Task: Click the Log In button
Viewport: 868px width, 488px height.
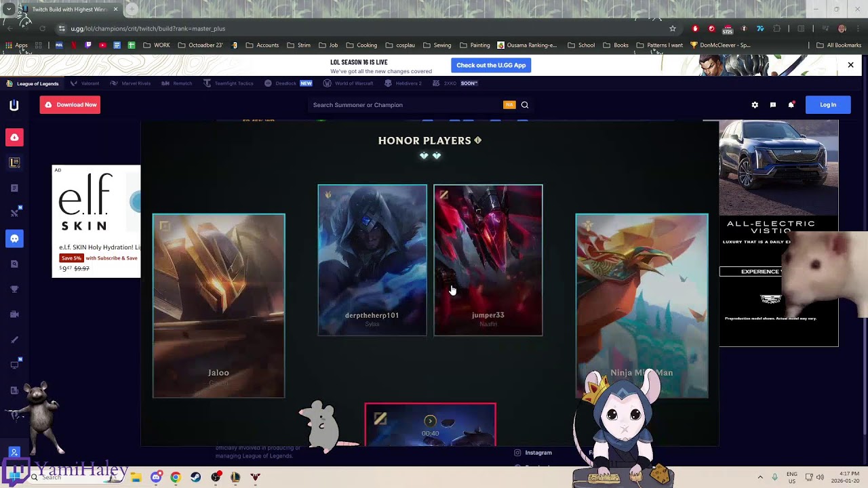Action: pyautogui.click(x=828, y=105)
